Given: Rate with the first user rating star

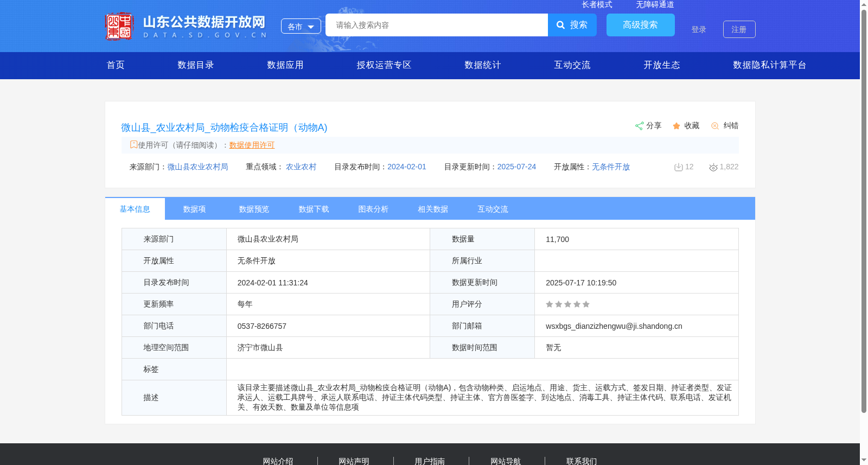Looking at the screenshot, I should pos(550,304).
